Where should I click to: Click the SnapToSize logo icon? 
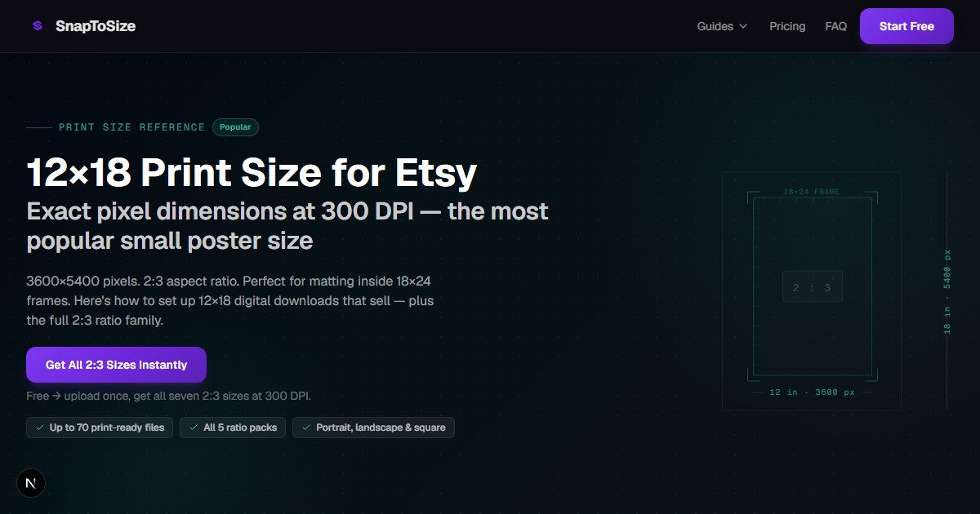[x=38, y=26]
